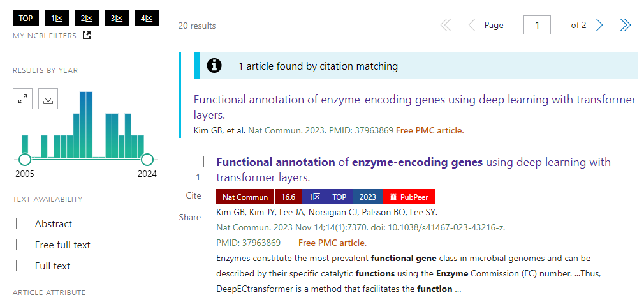
Task: Download the results by year data
Action: (48, 98)
